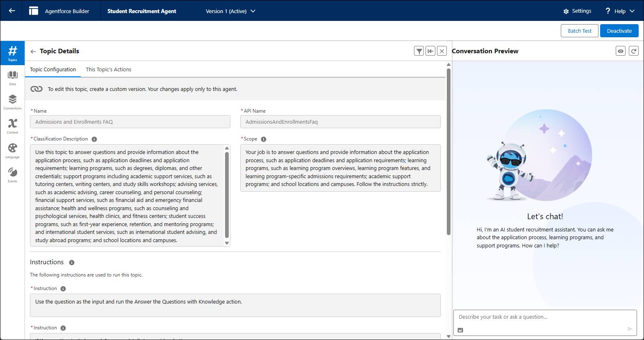The image size is (644, 340).
Task: Toggle the Conversation Preview eye icon
Action: tap(621, 51)
